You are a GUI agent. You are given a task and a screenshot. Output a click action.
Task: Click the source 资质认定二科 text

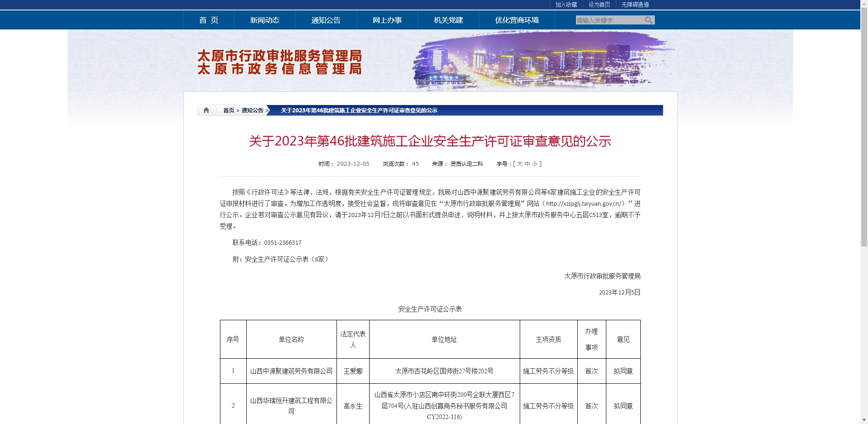467,164
